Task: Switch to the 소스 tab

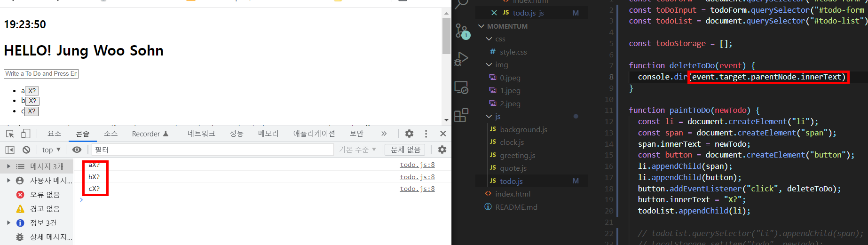Action: point(111,134)
